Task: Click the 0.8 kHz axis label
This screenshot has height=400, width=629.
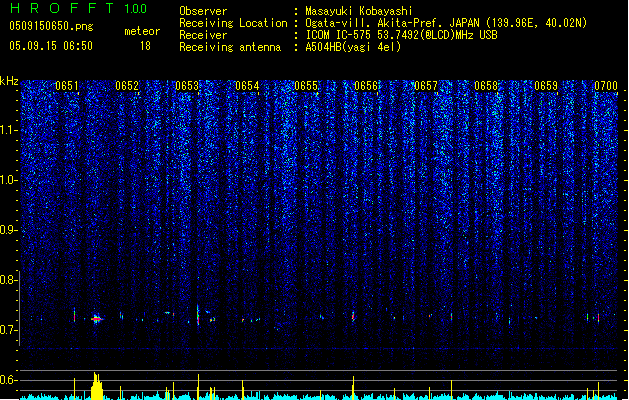Action: (9, 280)
